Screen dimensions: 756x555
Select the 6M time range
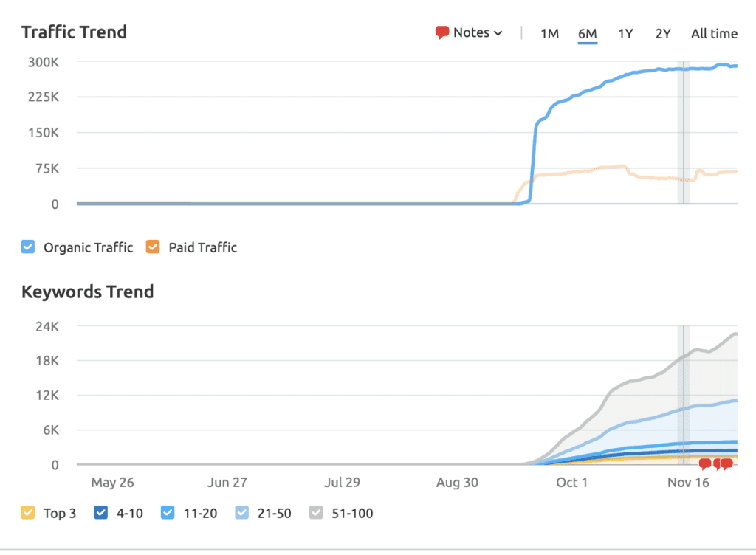(587, 34)
